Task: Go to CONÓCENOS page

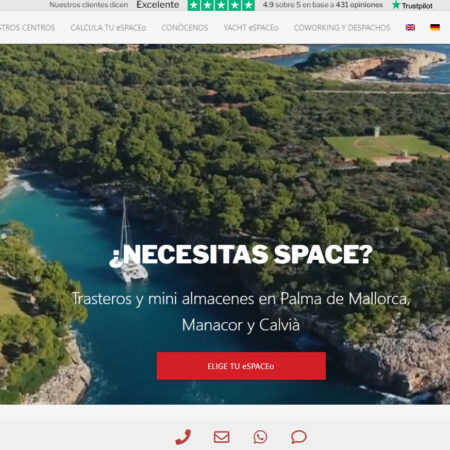Action: pyautogui.click(x=185, y=28)
